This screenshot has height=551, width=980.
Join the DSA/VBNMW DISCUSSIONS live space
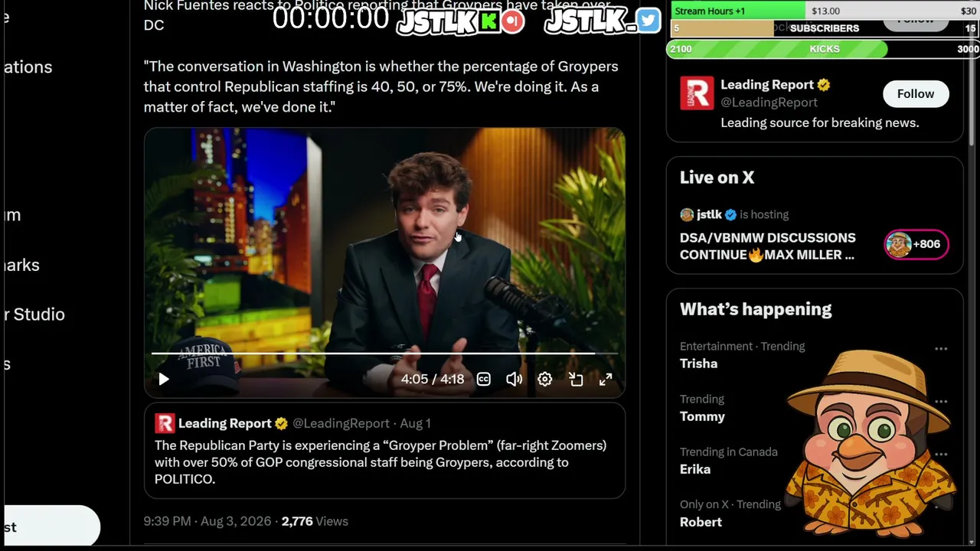pyautogui.click(x=767, y=246)
